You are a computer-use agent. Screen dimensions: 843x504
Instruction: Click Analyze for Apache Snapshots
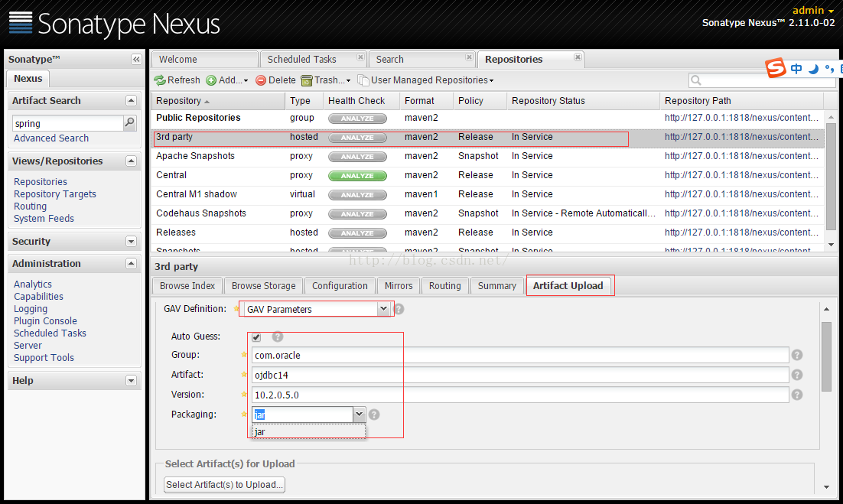[x=357, y=157]
